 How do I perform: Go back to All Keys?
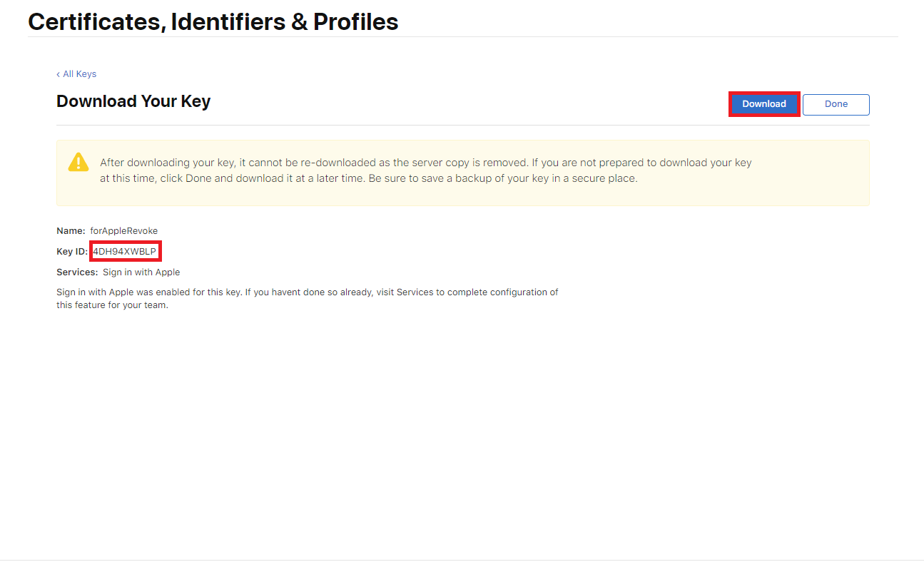(76, 74)
